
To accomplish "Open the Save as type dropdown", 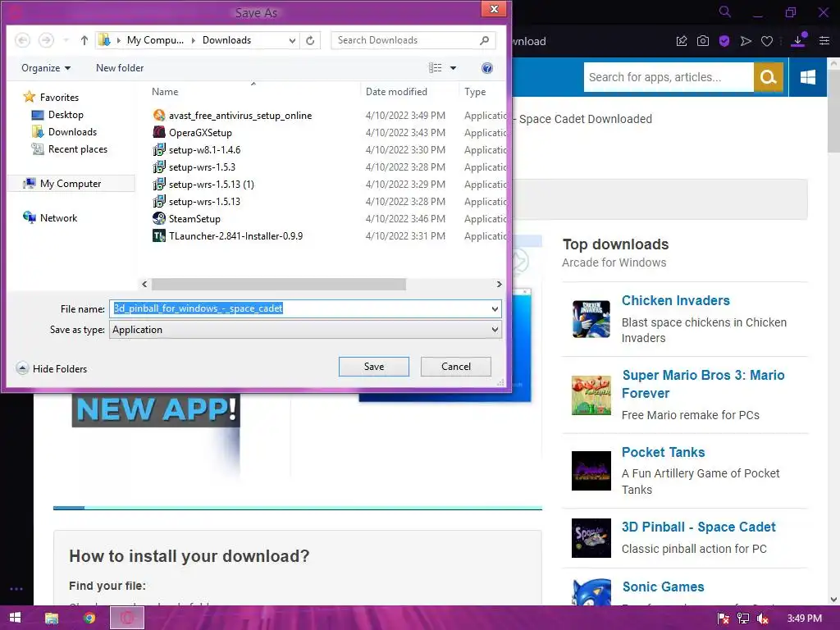I will (305, 330).
